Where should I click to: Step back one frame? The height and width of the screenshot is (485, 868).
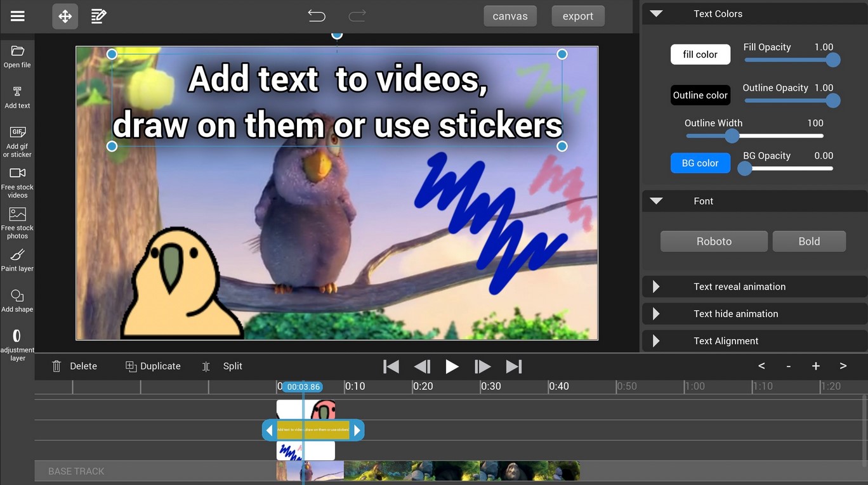coord(422,366)
